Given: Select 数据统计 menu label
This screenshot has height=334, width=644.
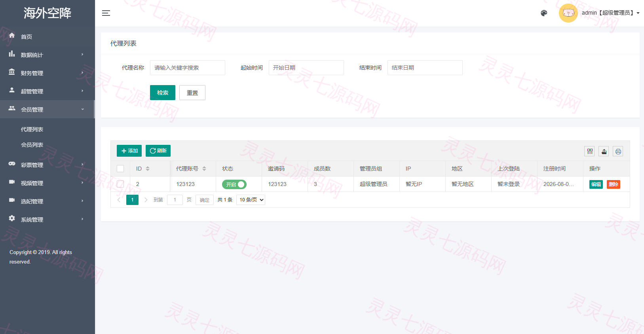Looking at the screenshot, I should point(32,55).
